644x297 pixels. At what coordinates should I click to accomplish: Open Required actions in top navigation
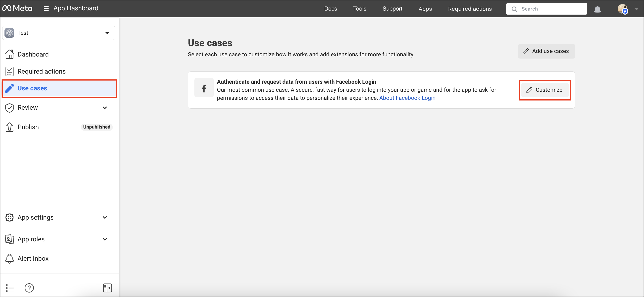click(x=470, y=9)
